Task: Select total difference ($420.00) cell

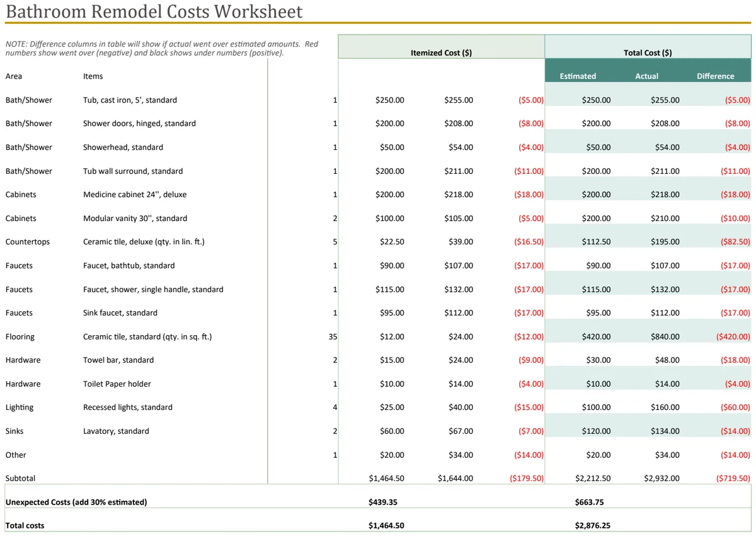Action: pyautogui.click(x=733, y=337)
